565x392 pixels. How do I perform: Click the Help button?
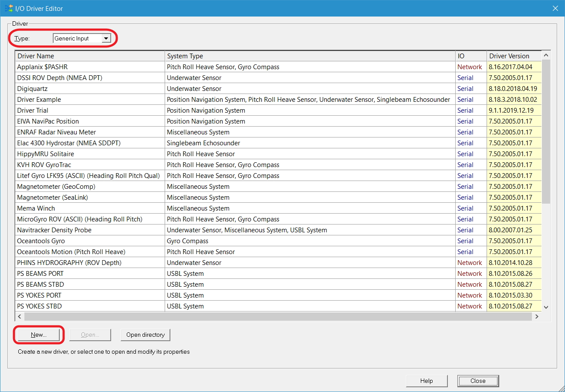(426, 381)
